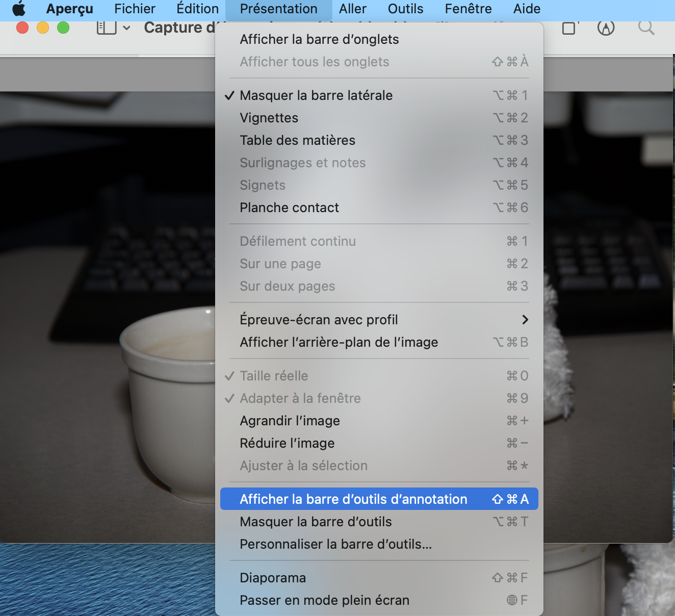Show the annotation toolbar via highlighted item
This screenshot has width=675, height=616.
click(379, 499)
